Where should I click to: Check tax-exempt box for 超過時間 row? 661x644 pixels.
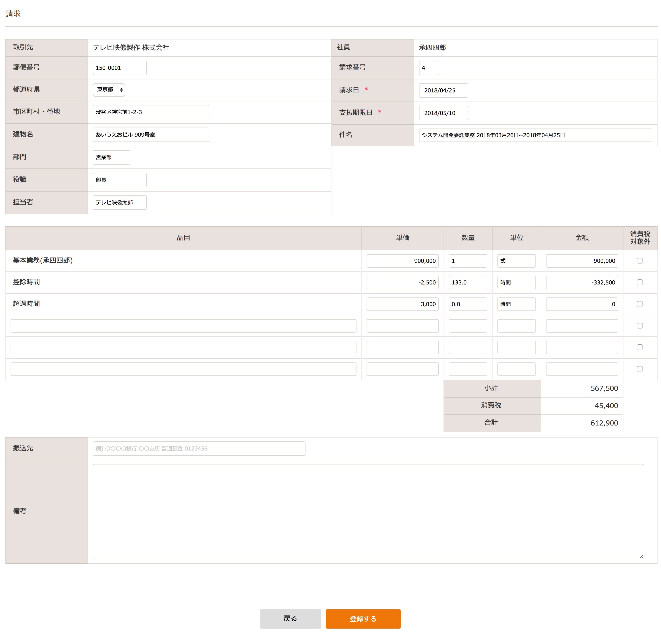point(639,304)
